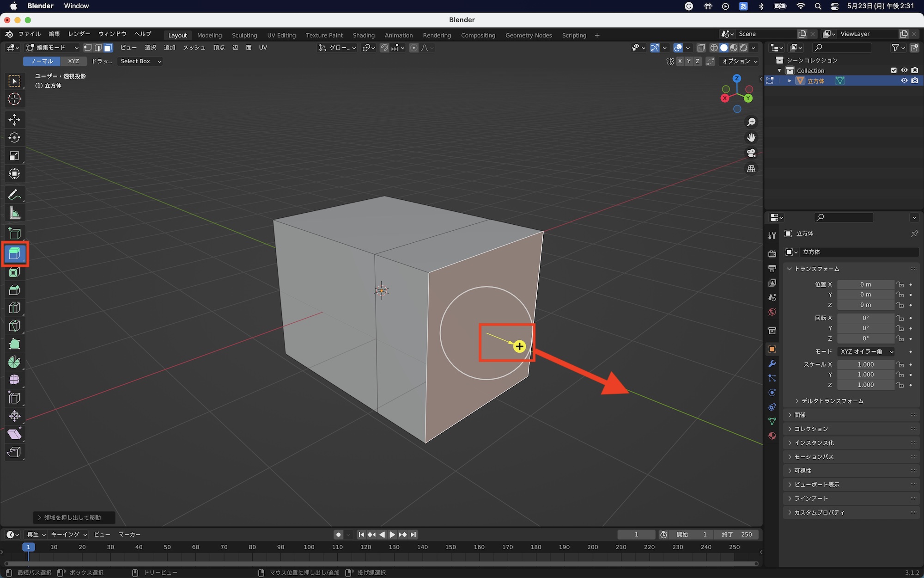Viewport: 924px width, 578px height.
Task: Select the Bevel tool in toolbar
Action: pyautogui.click(x=14, y=290)
